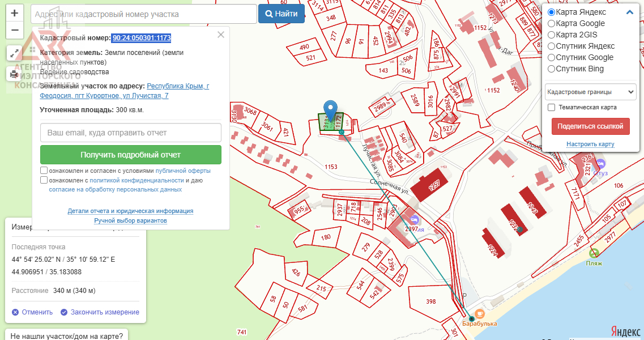Close the cadastral info popup
644x340 pixels.
click(x=221, y=35)
